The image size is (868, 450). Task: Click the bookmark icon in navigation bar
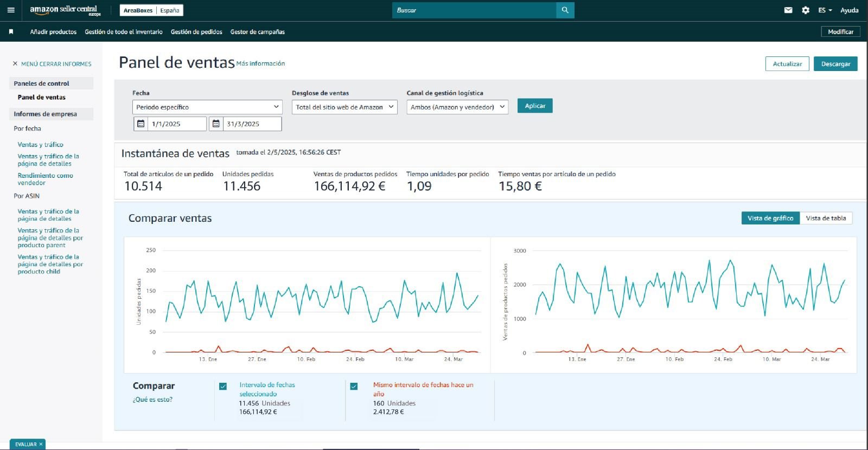(x=11, y=32)
